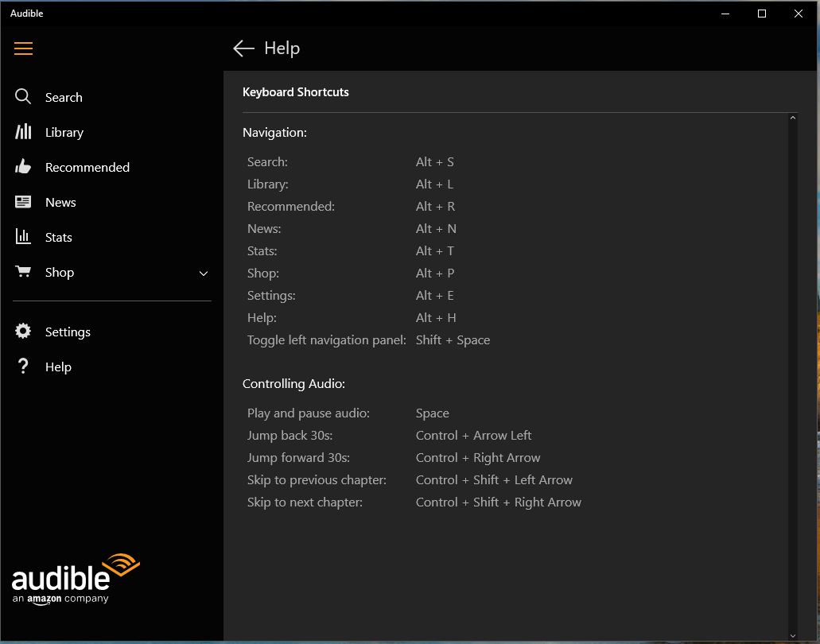Click the Help page title
Viewport: 820px width, 644px height.
pyautogui.click(x=282, y=48)
